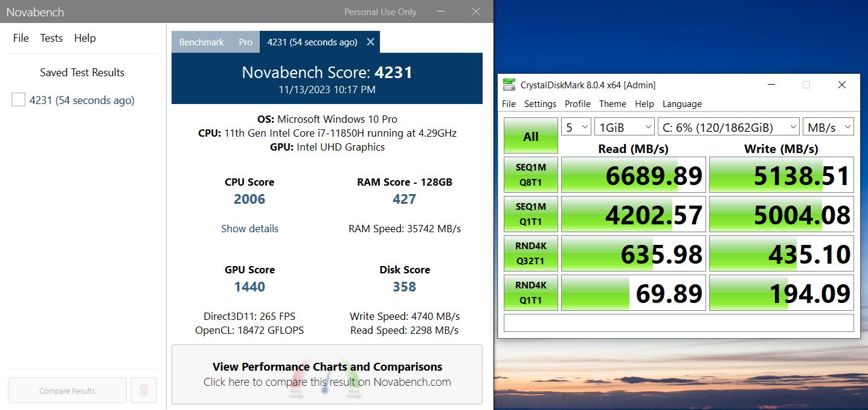Open the unit dropdown showing MB/s
The image size is (868, 410).
point(828,127)
